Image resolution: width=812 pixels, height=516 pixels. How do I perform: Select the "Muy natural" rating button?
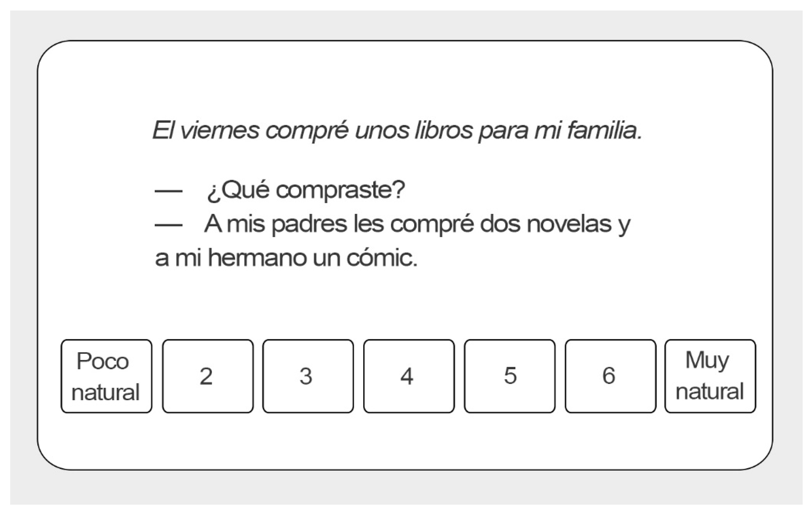pos(710,376)
